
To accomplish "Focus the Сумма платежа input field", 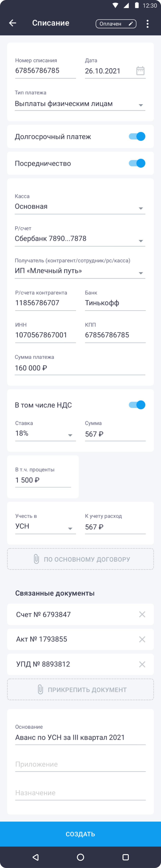I will point(80,368).
